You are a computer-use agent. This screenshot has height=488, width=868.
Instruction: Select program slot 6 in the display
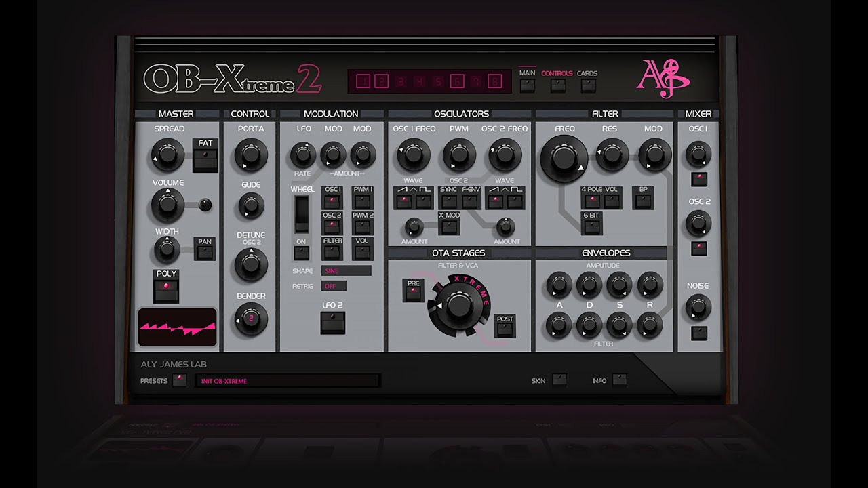click(x=458, y=82)
